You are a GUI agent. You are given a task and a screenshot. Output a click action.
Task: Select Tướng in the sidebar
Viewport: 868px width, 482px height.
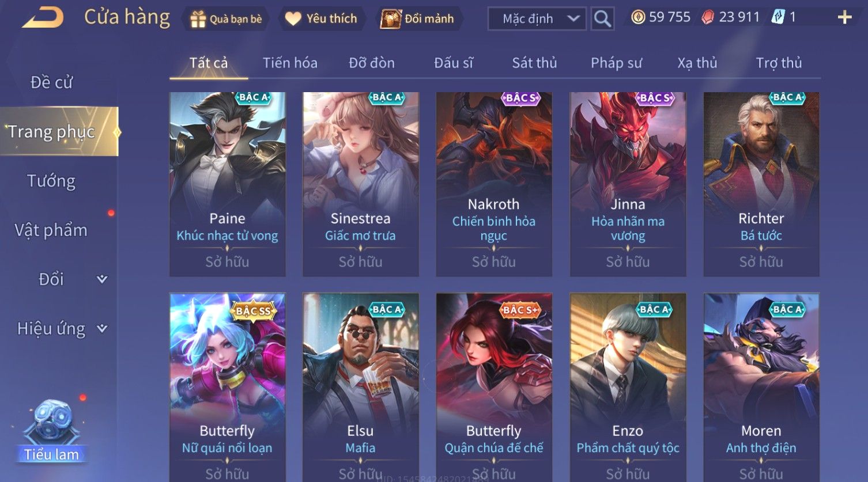coord(51,181)
